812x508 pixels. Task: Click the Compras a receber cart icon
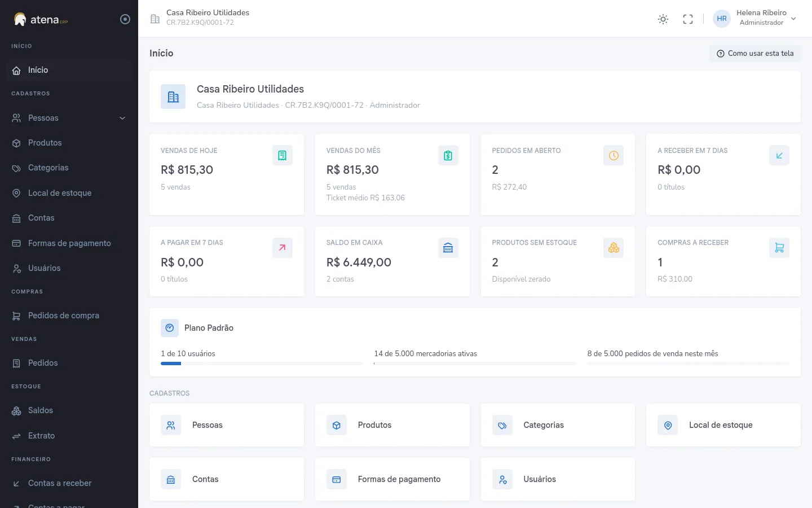tap(779, 248)
